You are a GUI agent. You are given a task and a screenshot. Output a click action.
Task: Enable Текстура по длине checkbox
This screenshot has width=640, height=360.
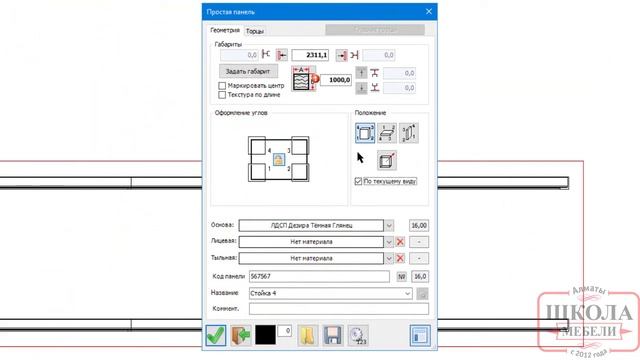pyautogui.click(x=222, y=95)
